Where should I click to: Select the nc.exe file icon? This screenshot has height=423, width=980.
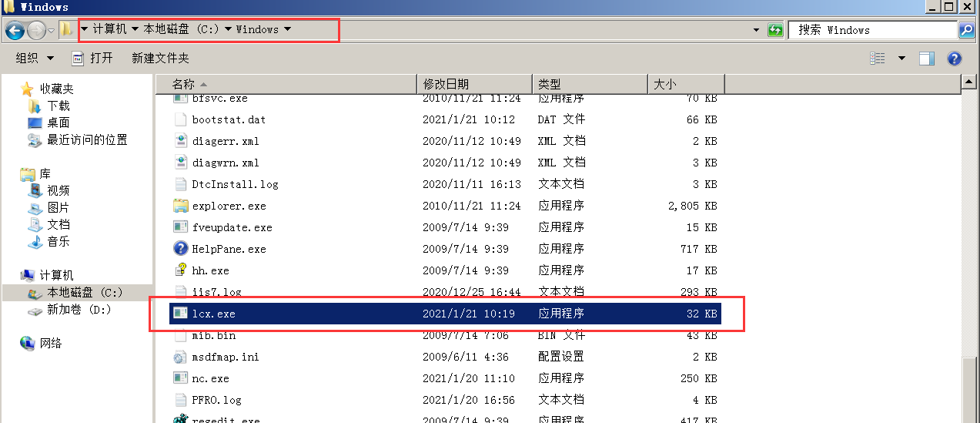click(180, 378)
